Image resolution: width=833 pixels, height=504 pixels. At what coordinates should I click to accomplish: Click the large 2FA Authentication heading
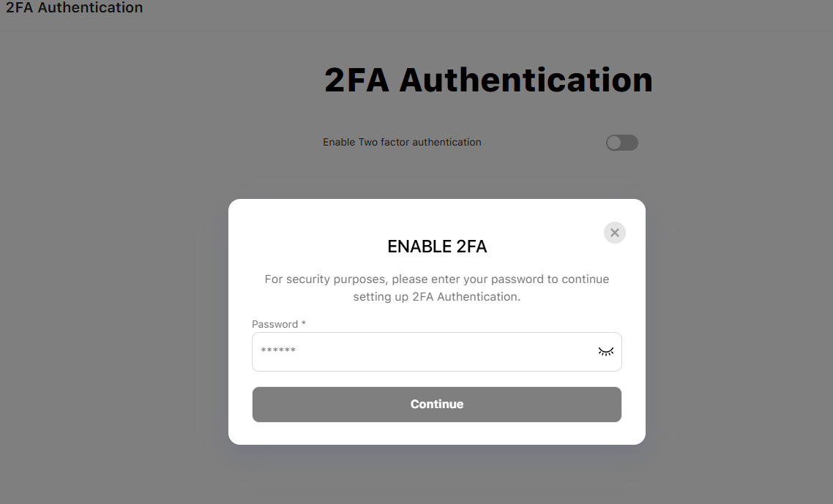coord(488,80)
